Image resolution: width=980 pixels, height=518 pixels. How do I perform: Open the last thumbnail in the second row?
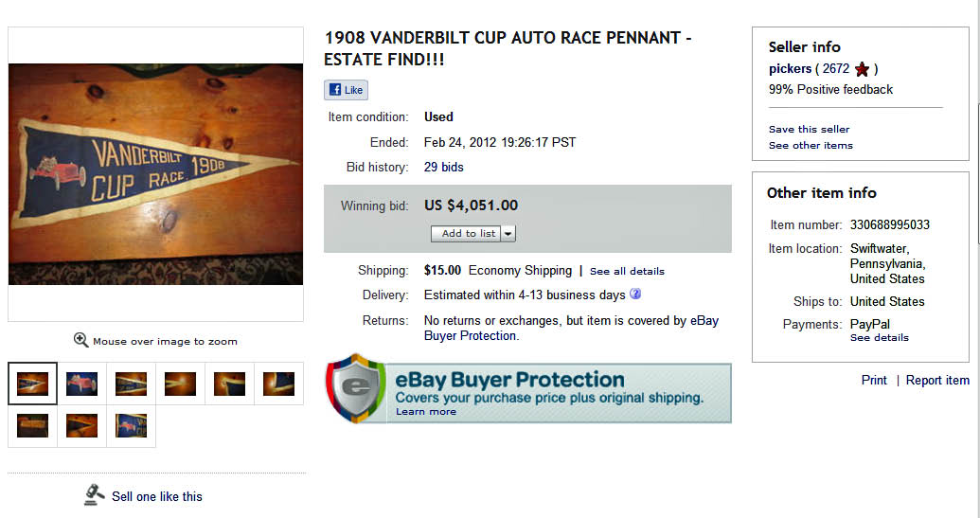click(131, 425)
